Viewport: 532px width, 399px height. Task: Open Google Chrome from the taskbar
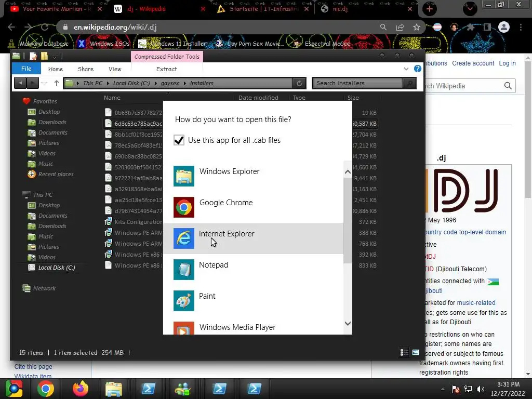pyautogui.click(x=46, y=389)
